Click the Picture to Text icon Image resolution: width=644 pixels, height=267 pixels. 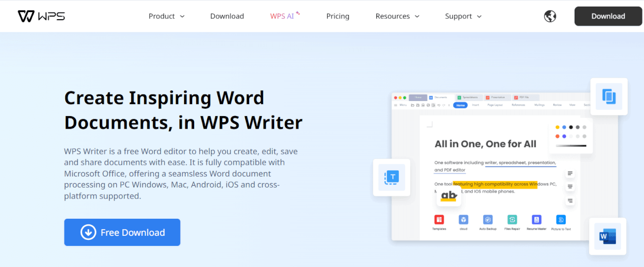click(x=561, y=220)
